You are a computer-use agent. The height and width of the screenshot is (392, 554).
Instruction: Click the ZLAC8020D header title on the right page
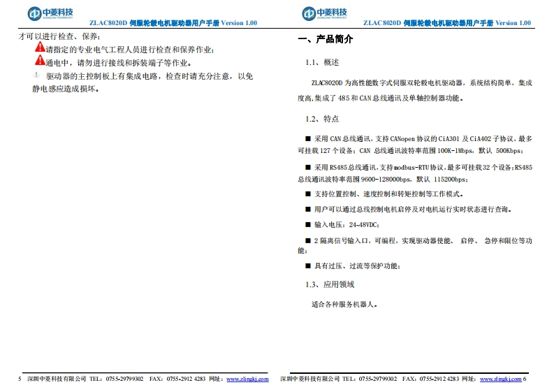coord(447,23)
